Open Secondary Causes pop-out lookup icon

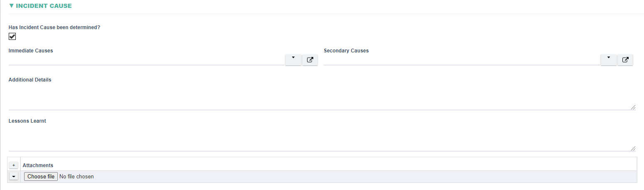(625, 60)
